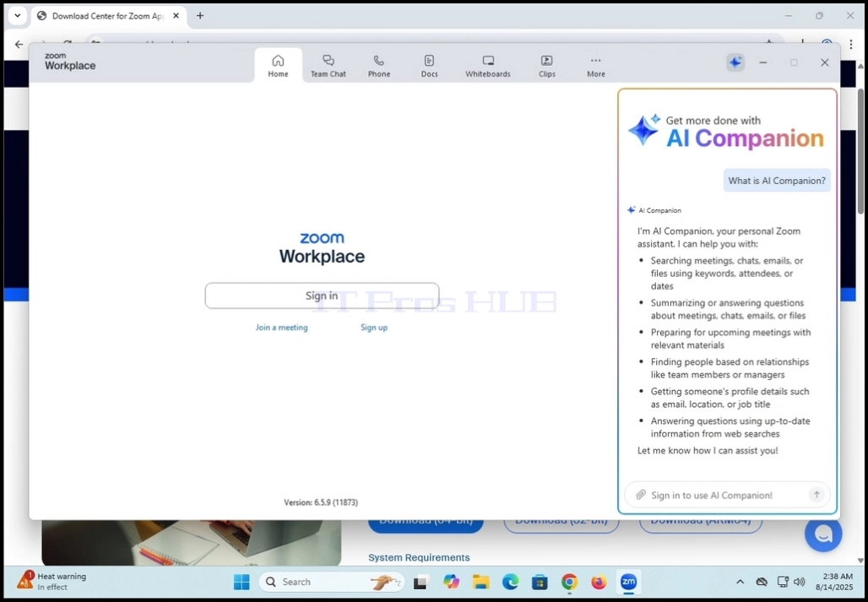Click the Version: 6.5.9 (11873) text
Image resolution: width=868 pixels, height=602 pixels.
pyautogui.click(x=321, y=502)
